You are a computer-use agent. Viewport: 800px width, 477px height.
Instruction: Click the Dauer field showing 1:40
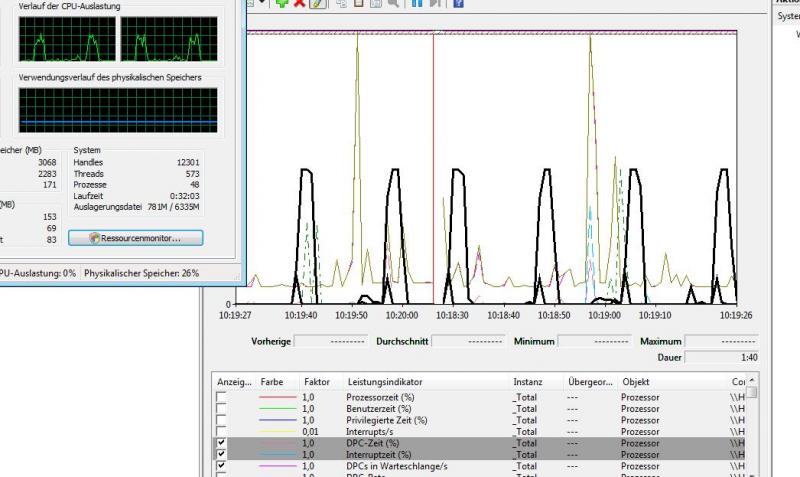[x=721, y=358]
